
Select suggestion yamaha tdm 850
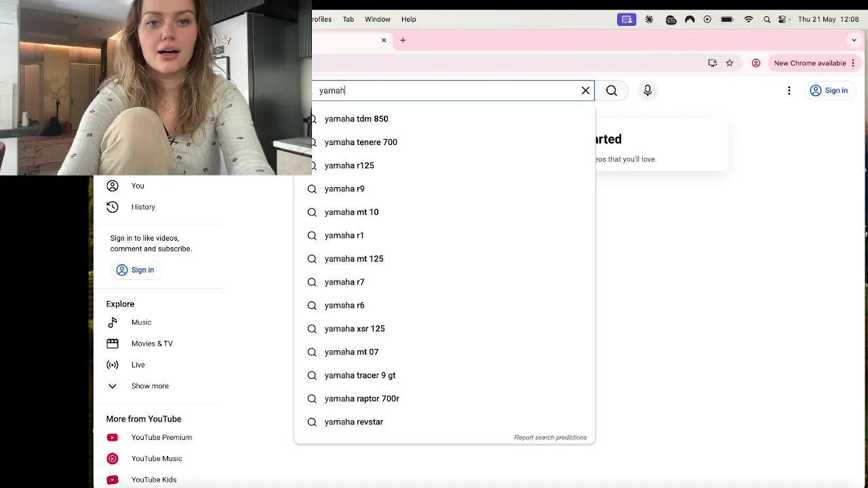pyautogui.click(x=444, y=119)
